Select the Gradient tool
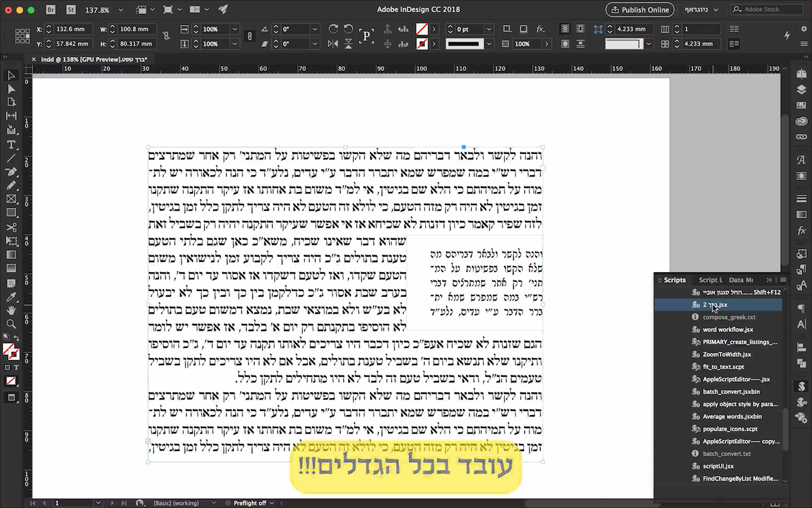Image resolution: width=812 pixels, height=508 pixels. pos(10,255)
